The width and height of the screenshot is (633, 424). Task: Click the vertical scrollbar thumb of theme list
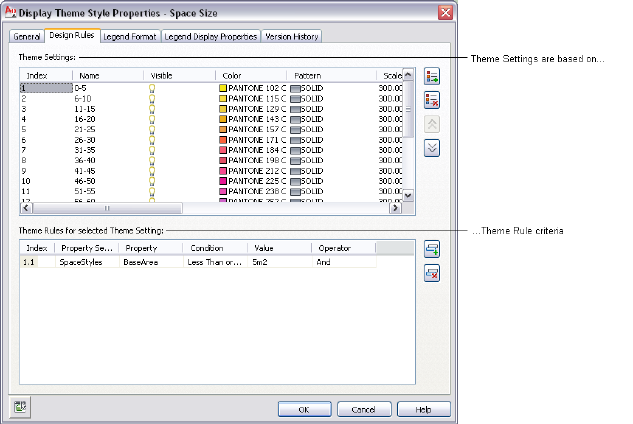click(x=408, y=109)
